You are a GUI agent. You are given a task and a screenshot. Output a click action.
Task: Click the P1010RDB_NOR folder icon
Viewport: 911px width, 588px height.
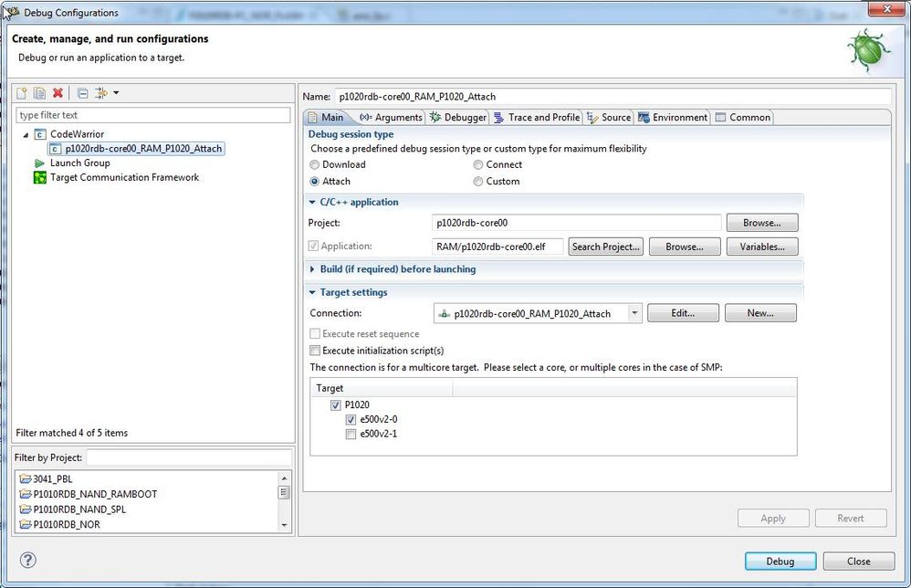pos(25,524)
